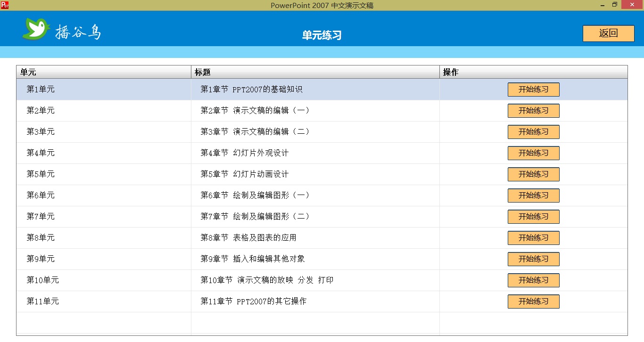644x342 pixels.
Task: Start practice for 第9单元
Action: (x=533, y=259)
